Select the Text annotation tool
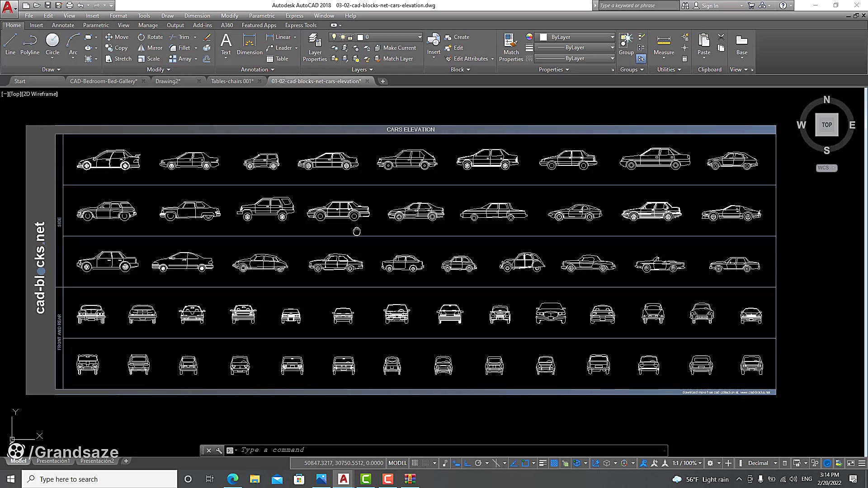The image size is (868, 488). pos(226,44)
